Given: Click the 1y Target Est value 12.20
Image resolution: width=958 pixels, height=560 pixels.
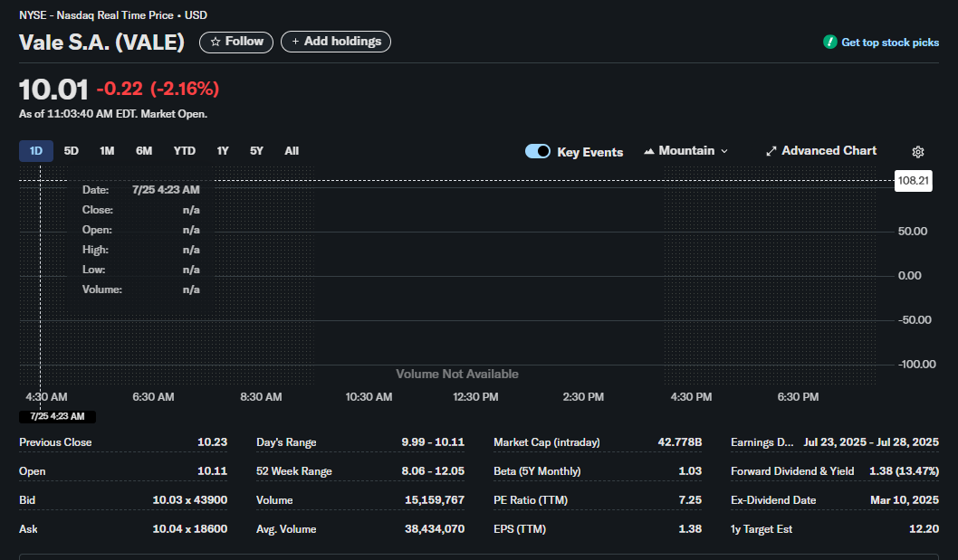Looking at the screenshot, I should pos(924,529).
